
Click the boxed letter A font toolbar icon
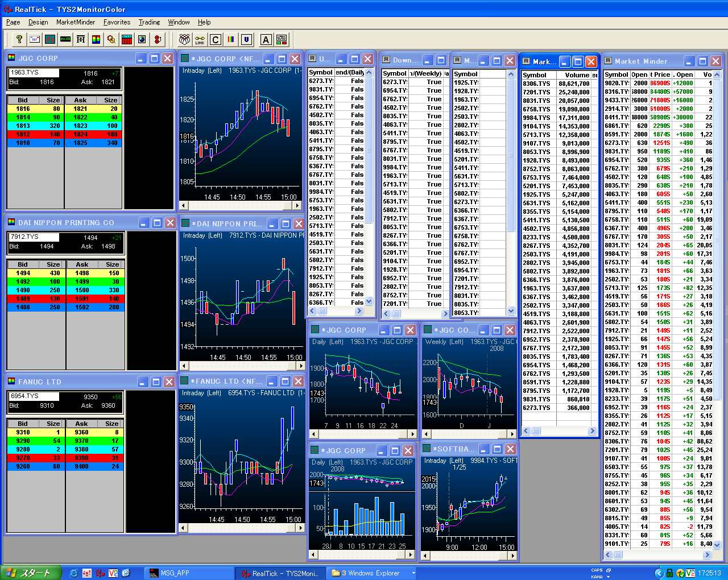coord(266,39)
